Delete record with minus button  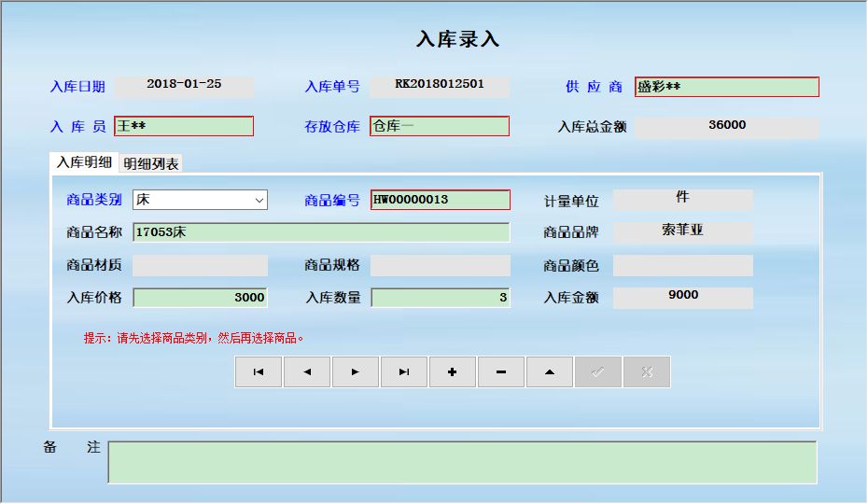click(501, 371)
